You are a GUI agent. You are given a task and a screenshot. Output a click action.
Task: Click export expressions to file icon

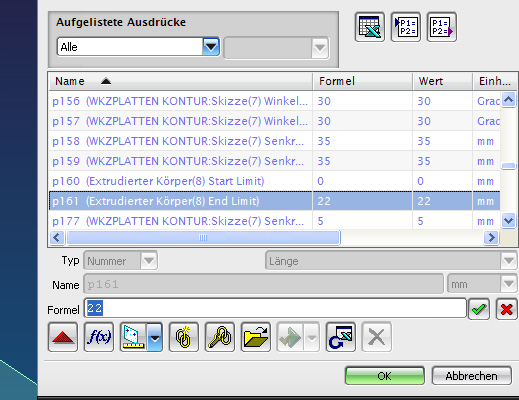[442, 27]
